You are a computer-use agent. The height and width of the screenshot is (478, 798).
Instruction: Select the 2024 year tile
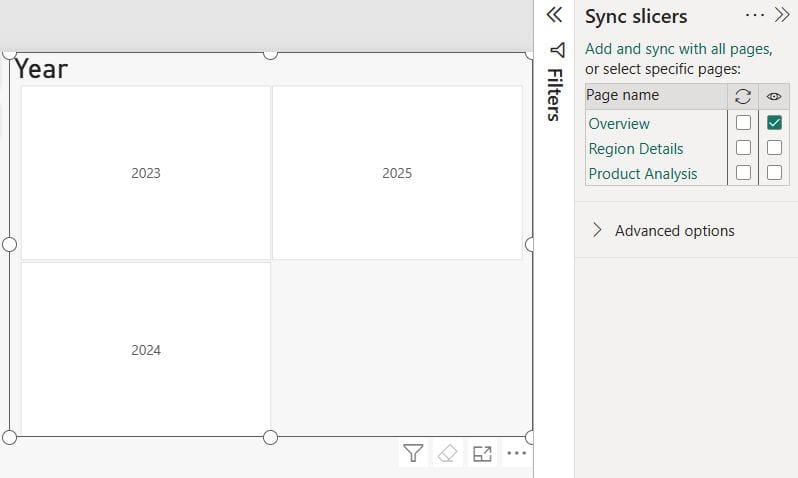(146, 350)
